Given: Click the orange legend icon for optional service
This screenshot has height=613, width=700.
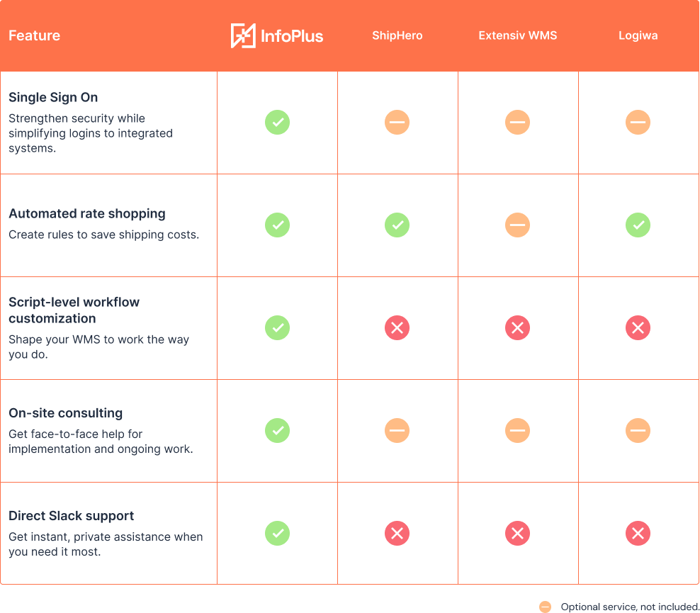Looking at the screenshot, I should click(x=545, y=607).
